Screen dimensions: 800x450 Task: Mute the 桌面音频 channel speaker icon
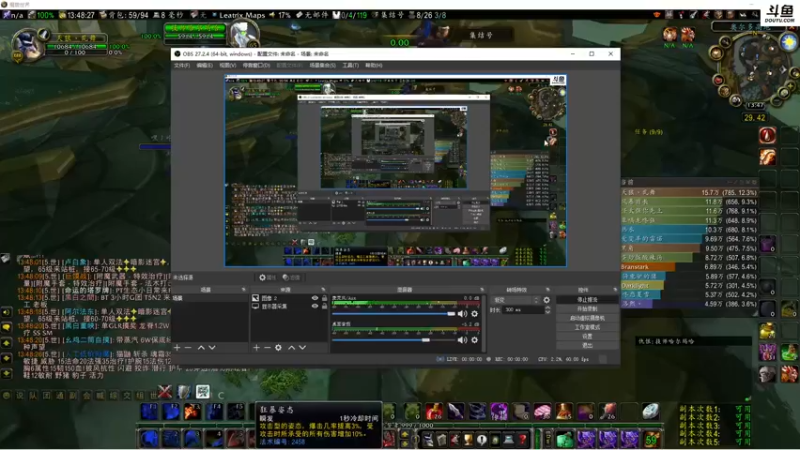pos(462,340)
